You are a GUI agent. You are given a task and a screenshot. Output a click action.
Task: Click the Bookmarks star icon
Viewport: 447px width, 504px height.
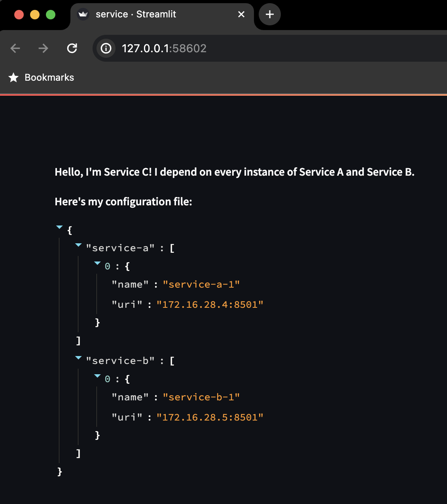[14, 78]
